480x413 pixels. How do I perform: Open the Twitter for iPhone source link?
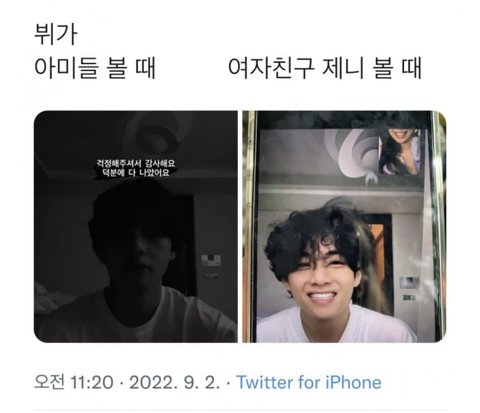(x=309, y=382)
